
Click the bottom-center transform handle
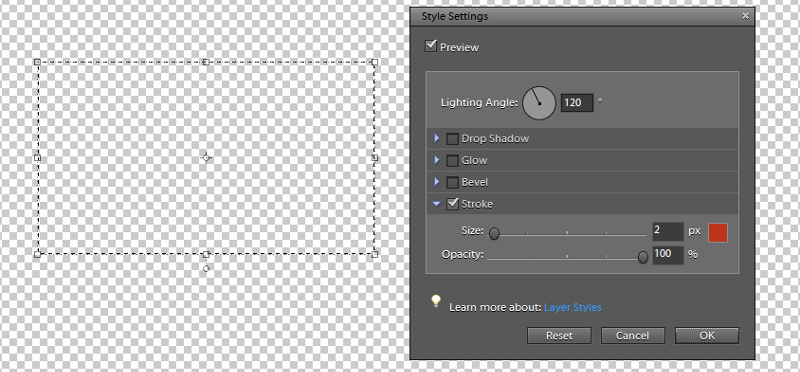pos(206,254)
